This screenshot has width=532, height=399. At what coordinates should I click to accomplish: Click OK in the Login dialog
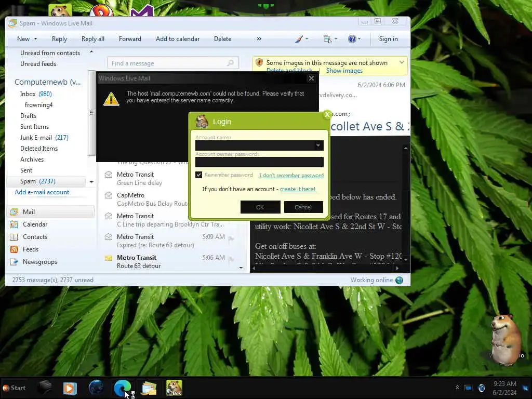pos(260,207)
